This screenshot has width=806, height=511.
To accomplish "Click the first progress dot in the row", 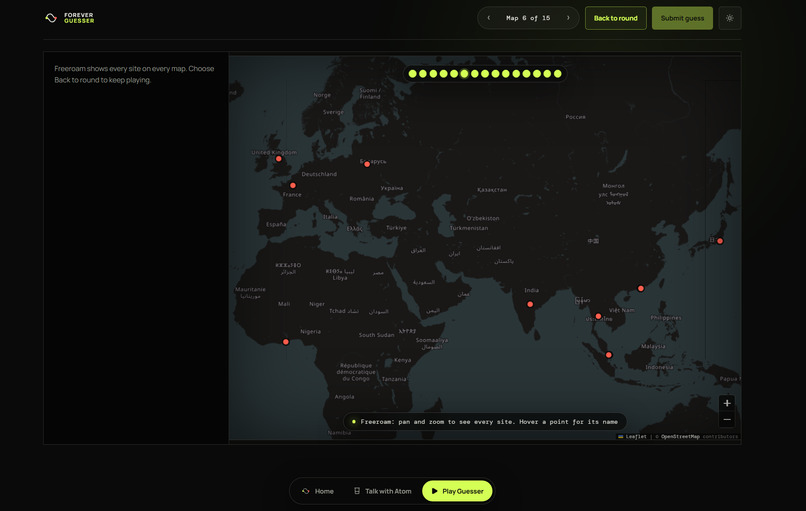I will 412,74.
